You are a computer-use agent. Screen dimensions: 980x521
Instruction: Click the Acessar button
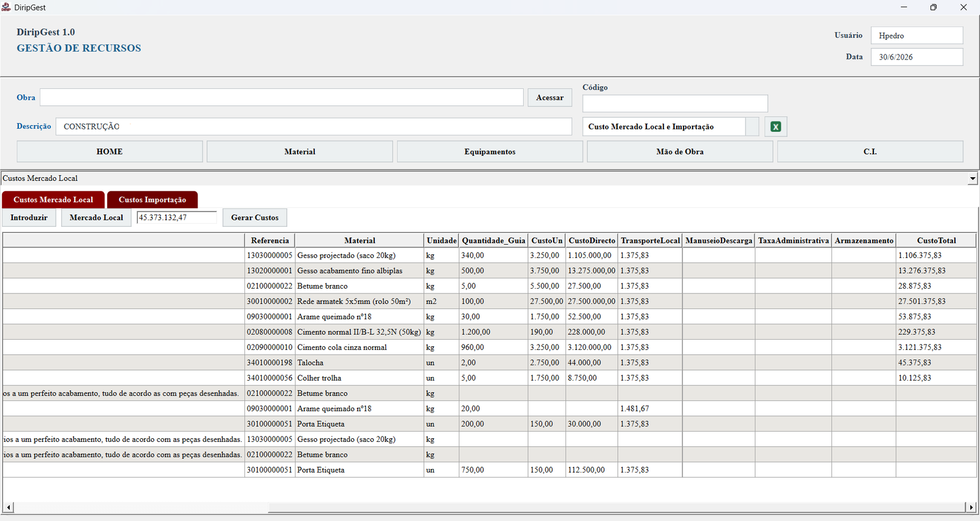pyautogui.click(x=549, y=97)
